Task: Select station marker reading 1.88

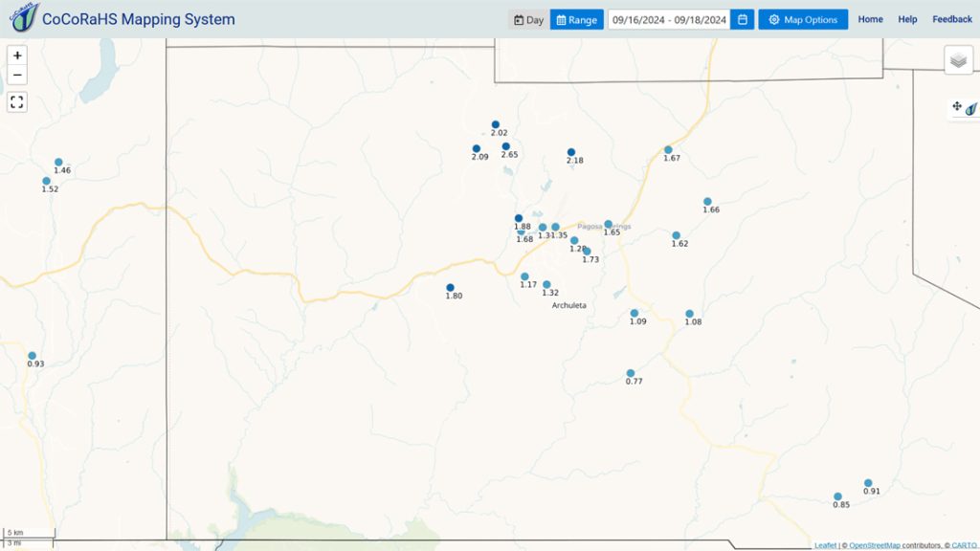Action: (518, 219)
